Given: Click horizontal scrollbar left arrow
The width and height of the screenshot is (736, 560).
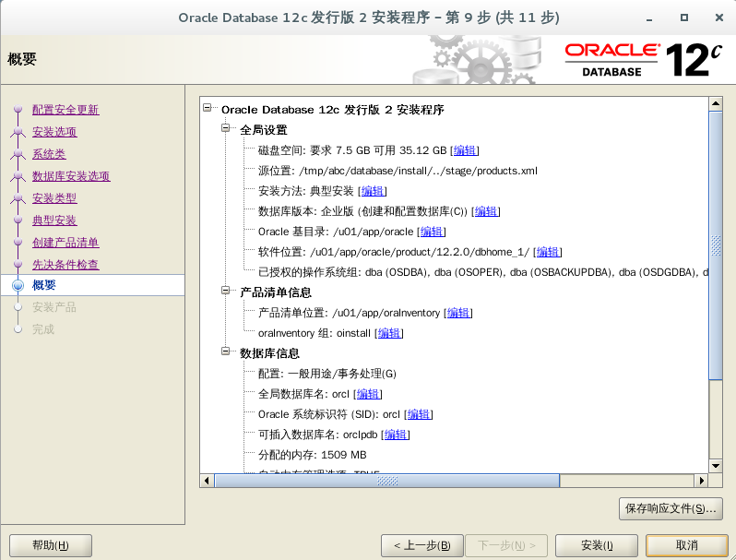Looking at the screenshot, I should (x=207, y=481).
